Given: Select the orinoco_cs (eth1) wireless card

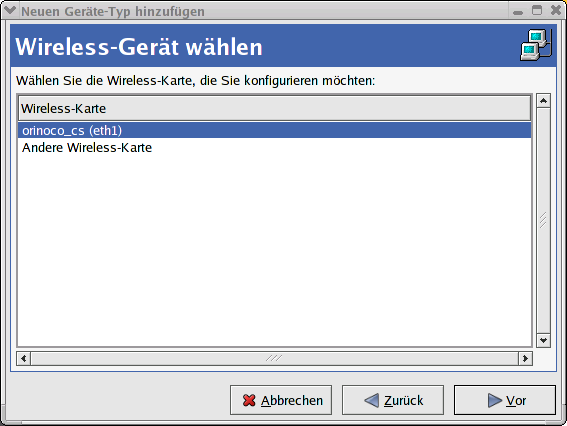Looking at the screenshot, I should coord(274,130).
